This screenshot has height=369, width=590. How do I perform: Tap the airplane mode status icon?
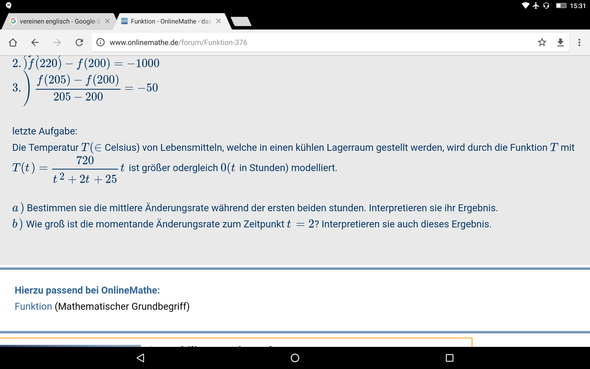pos(536,6)
